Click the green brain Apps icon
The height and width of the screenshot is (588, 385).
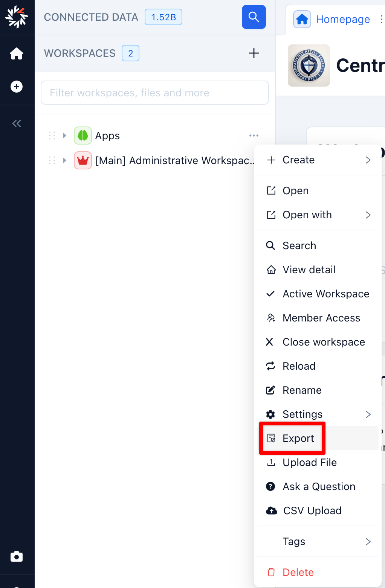point(83,136)
